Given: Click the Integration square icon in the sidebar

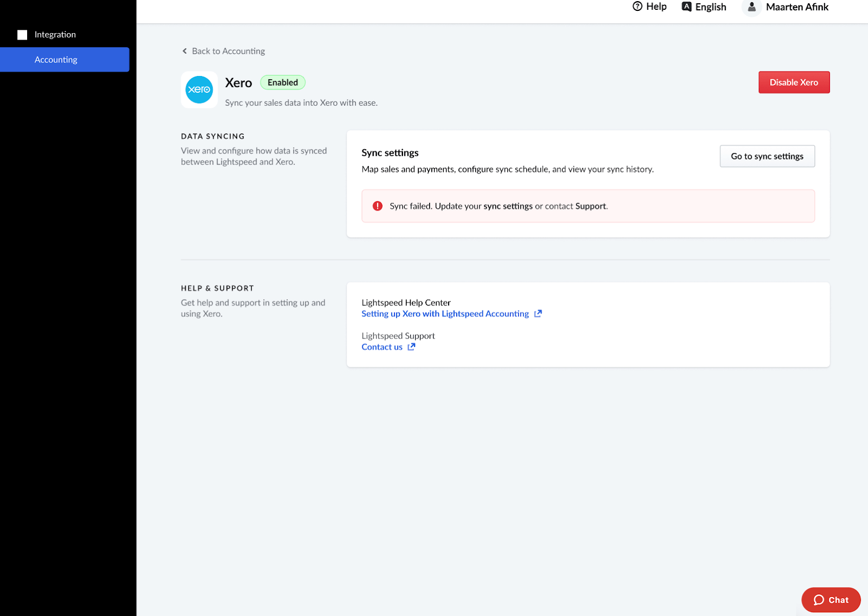Looking at the screenshot, I should click(22, 34).
